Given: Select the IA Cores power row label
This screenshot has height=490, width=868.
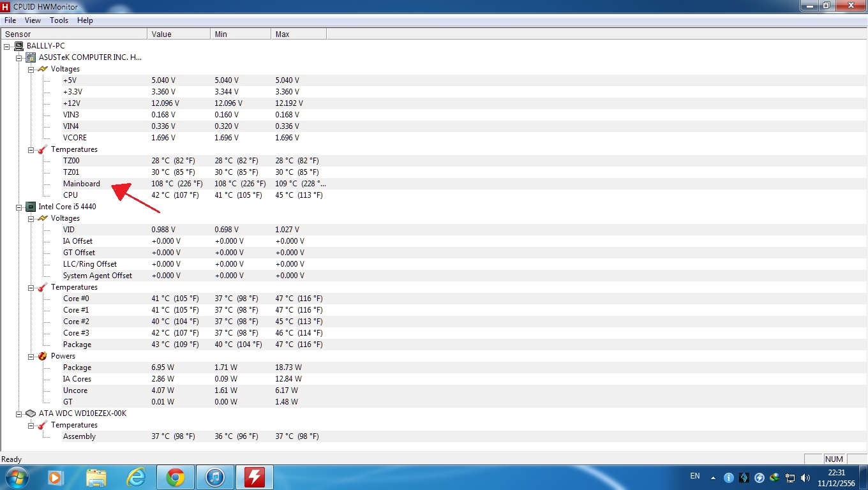Looking at the screenshot, I should point(77,379).
